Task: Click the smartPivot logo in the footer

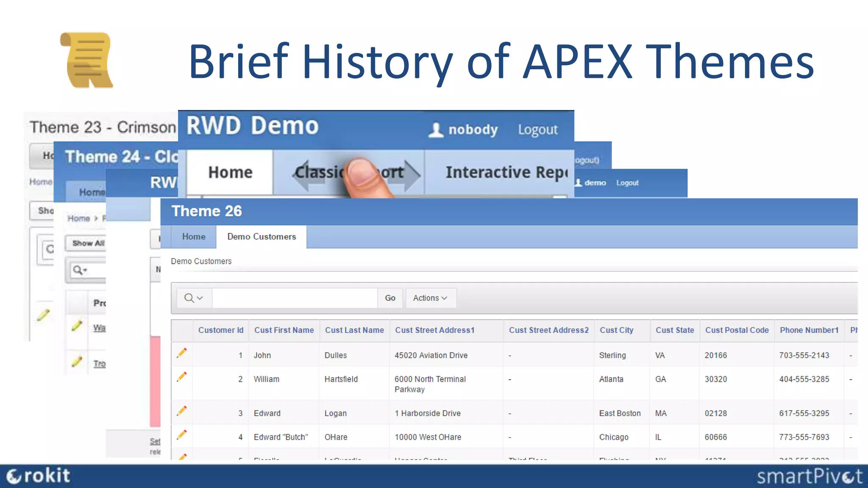Action: (x=809, y=477)
